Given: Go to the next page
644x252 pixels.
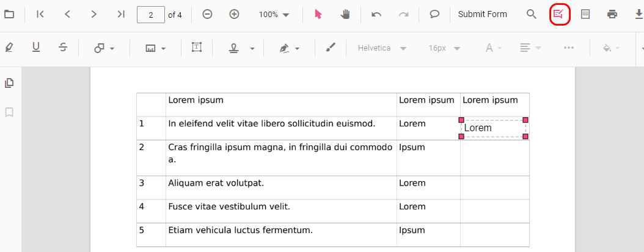Looking at the screenshot, I should (x=94, y=15).
